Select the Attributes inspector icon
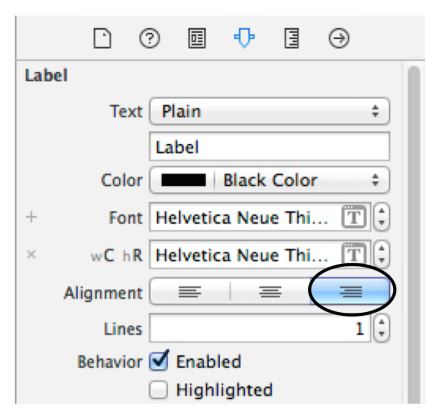The height and width of the screenshot is (418, 440). (x=244, y=38)
